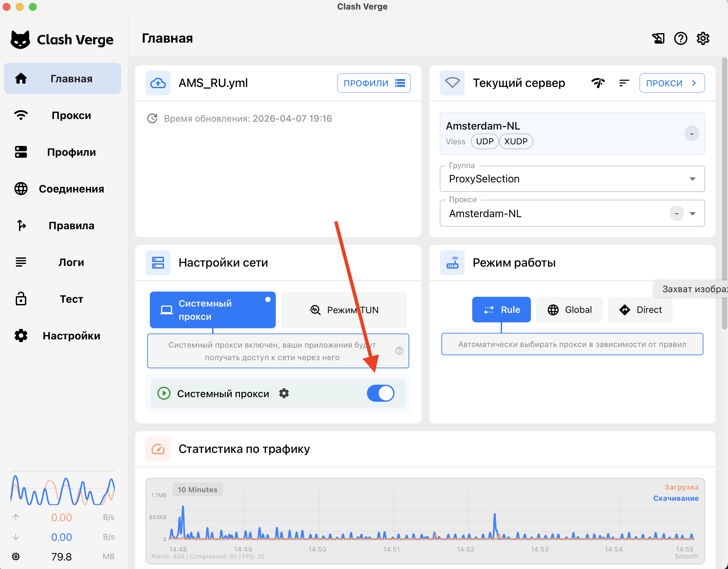Screen dimensions: 728x569
Task: Click the Режим работы router icon
Action: [x=452, y=263]
